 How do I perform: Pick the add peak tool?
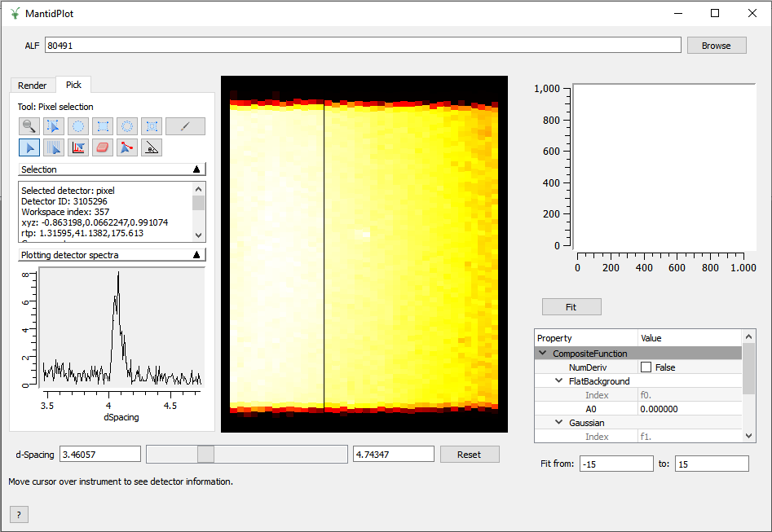pos(77,147)
